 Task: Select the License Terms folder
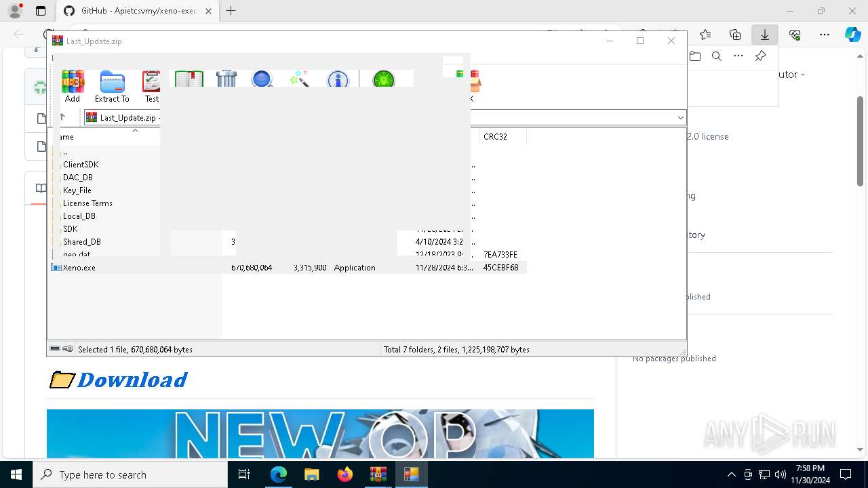(87, 203)
